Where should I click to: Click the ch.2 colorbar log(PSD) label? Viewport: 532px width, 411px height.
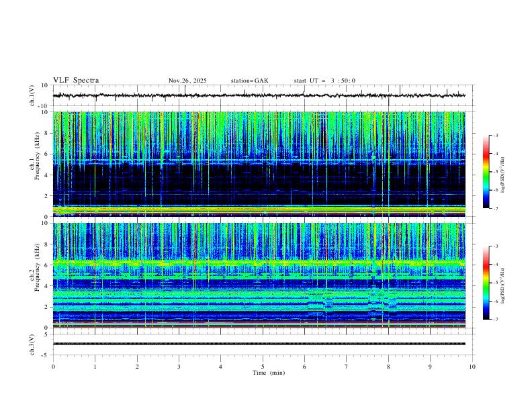[x=502, y=286]
